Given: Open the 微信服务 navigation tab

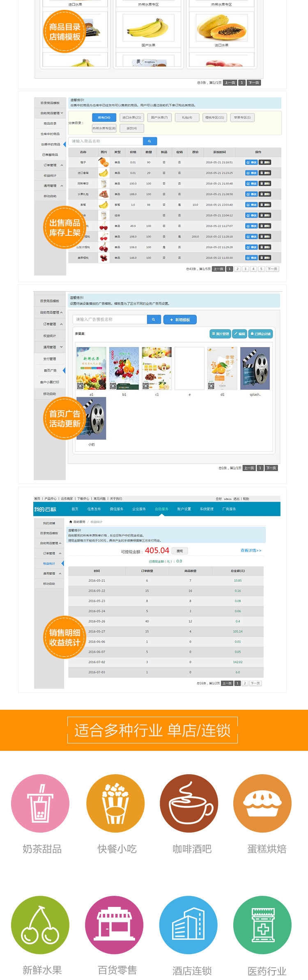Looking at the screenshot, I should [117, 509].
